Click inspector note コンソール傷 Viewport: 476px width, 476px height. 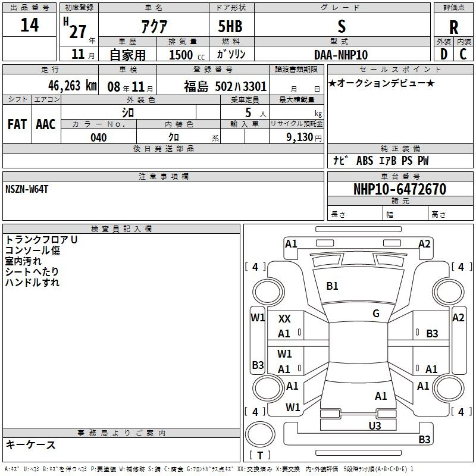33,250
